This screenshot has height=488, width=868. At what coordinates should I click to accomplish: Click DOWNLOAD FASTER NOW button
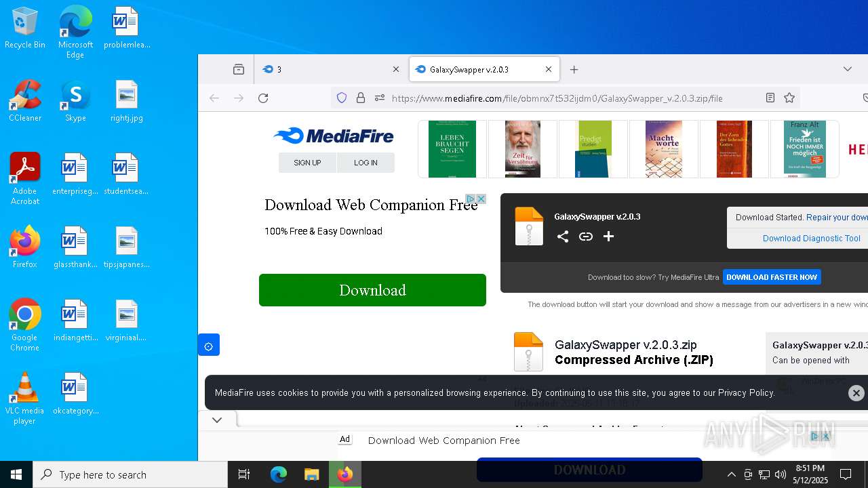pyautogui.click(x=772, y=277)
